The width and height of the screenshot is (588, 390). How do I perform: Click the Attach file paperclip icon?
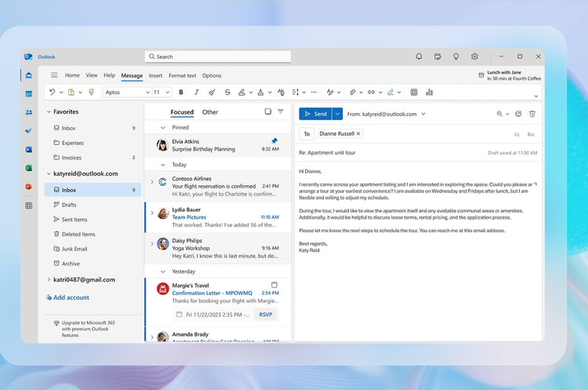coord(353,92)
